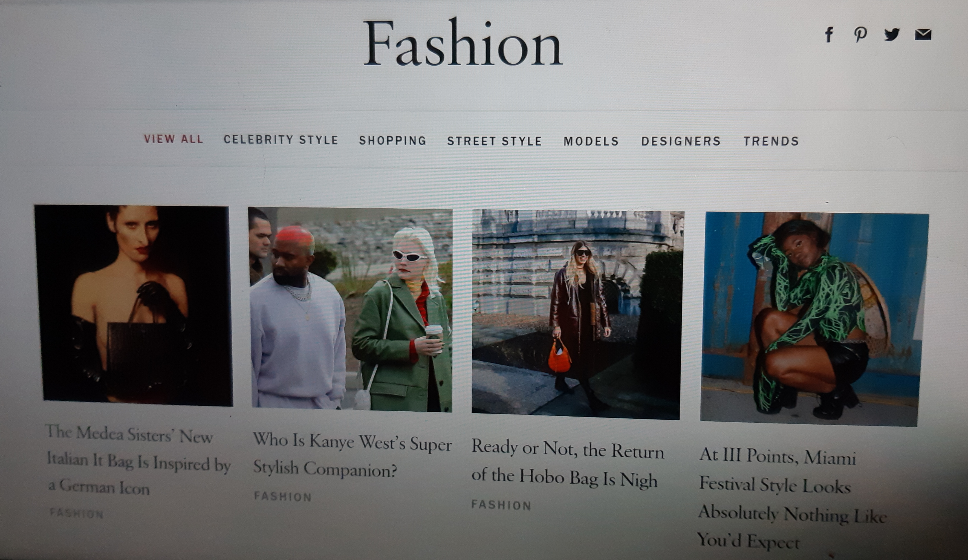Navigate to Trends section
The height and width of the screenshot is (560, 968).
coord(771,141)
